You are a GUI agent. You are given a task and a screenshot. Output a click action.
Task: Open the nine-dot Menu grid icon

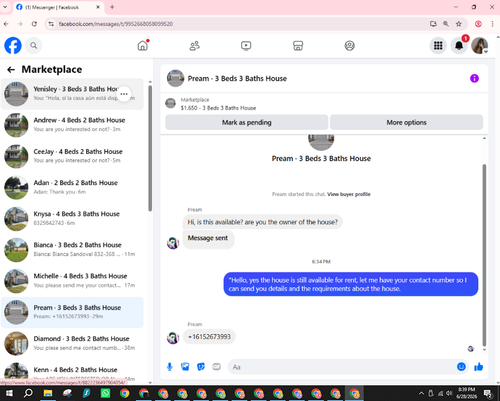[x=438, y=46]
